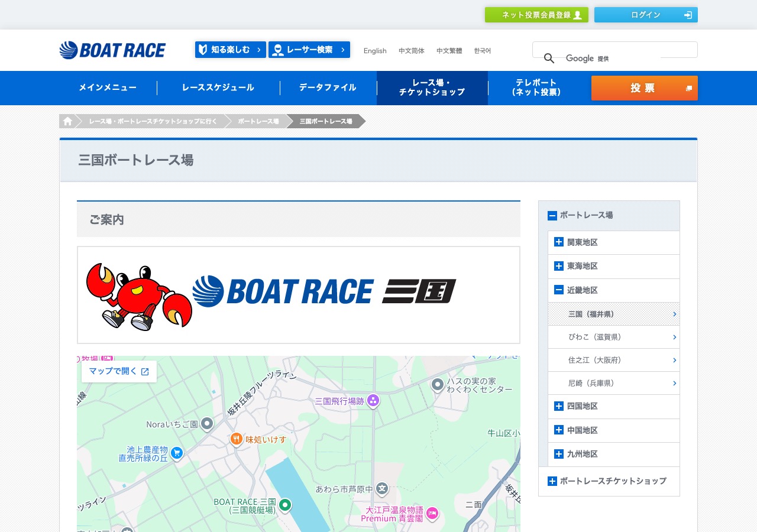Click the Google search input field
757x532 pixels.
click(x=615, y=50)
